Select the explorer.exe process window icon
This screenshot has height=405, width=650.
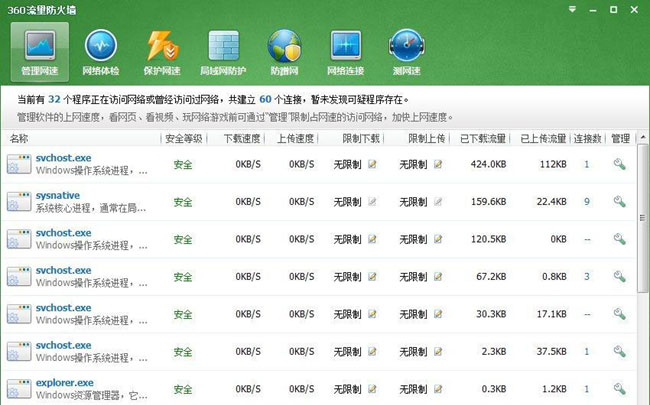[x=19, y=389]
